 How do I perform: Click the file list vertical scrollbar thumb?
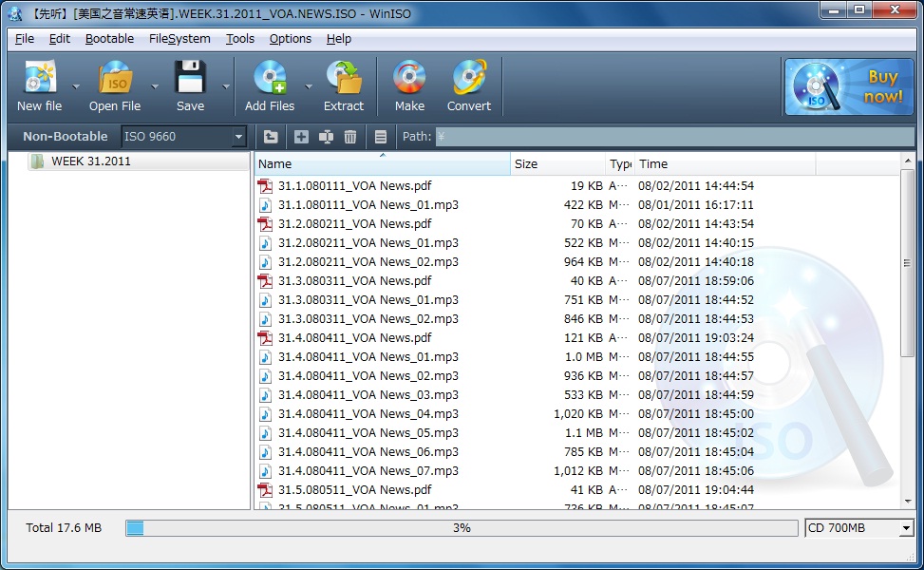[x=908, y=263]
